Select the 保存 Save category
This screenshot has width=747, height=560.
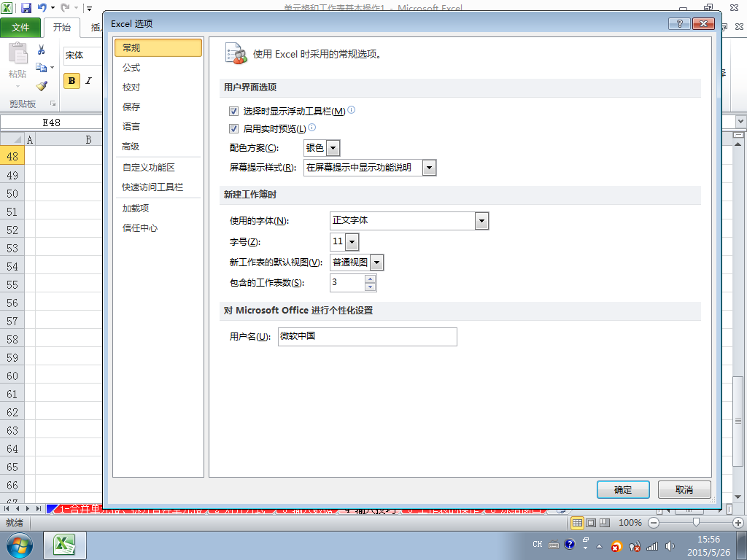point(158,106)
